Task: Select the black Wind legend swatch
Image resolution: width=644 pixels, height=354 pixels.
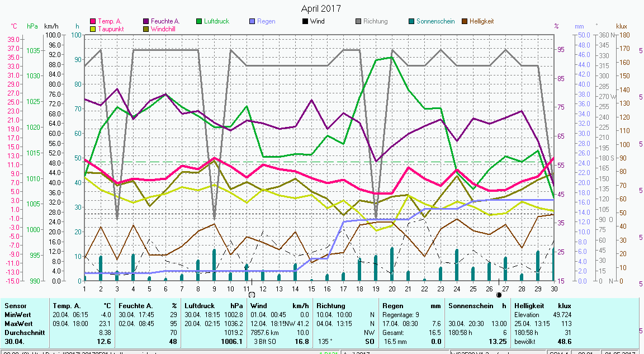Action: pos(305,22)
